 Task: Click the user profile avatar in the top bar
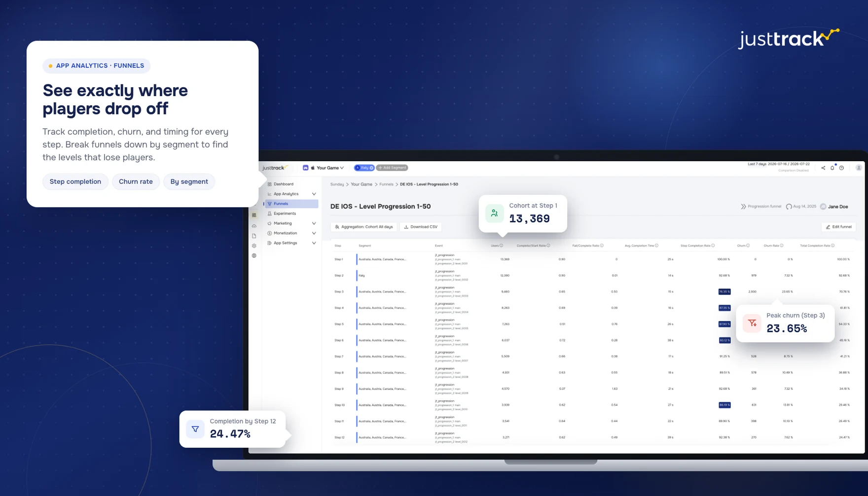[x=859, y=168]
